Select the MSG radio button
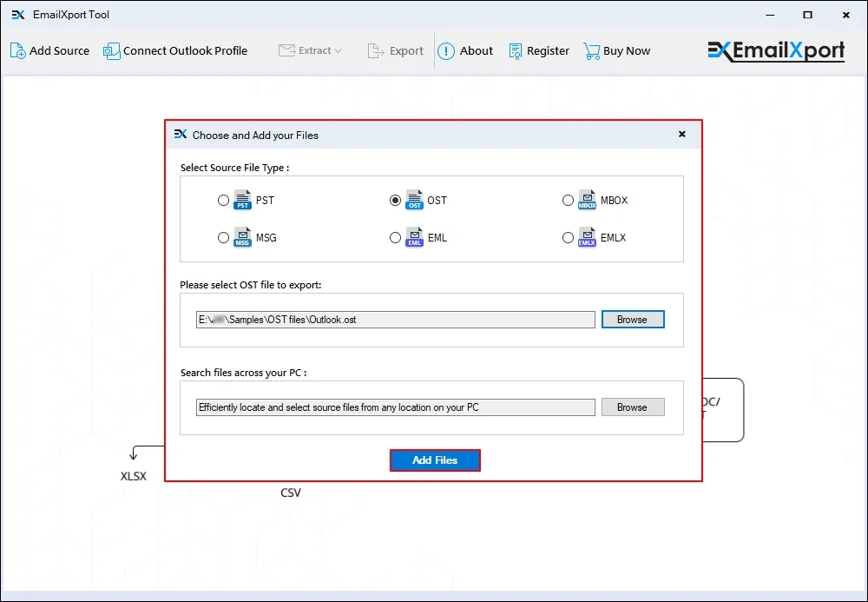 point(222,237)
